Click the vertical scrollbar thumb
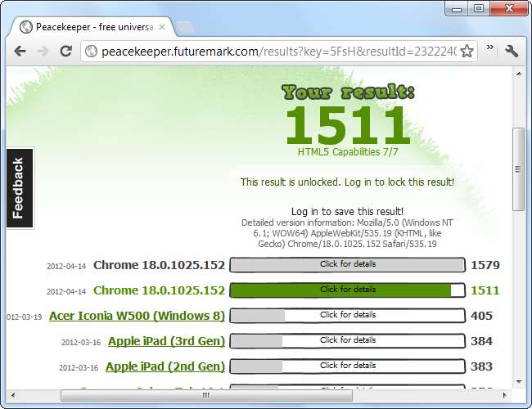532x409 pixels. (518, 169)
